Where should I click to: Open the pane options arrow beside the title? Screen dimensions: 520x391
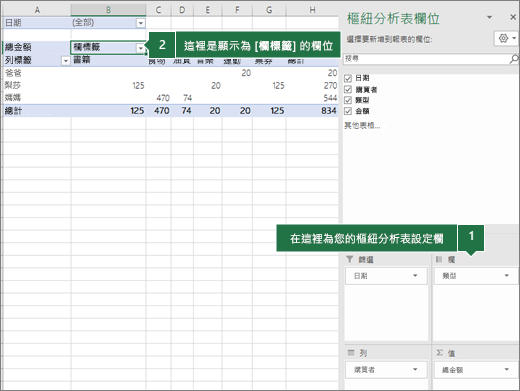[x=489, y=17]
